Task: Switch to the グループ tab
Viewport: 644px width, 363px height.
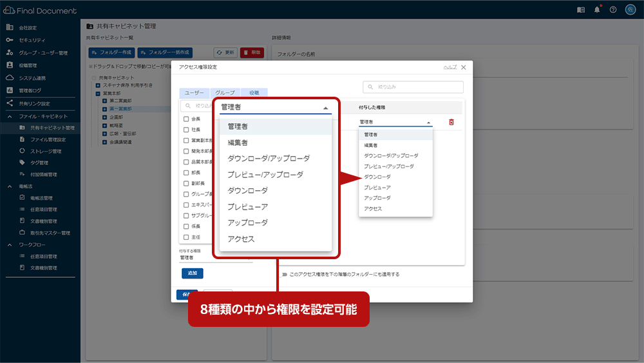Action: coord(225,92)
